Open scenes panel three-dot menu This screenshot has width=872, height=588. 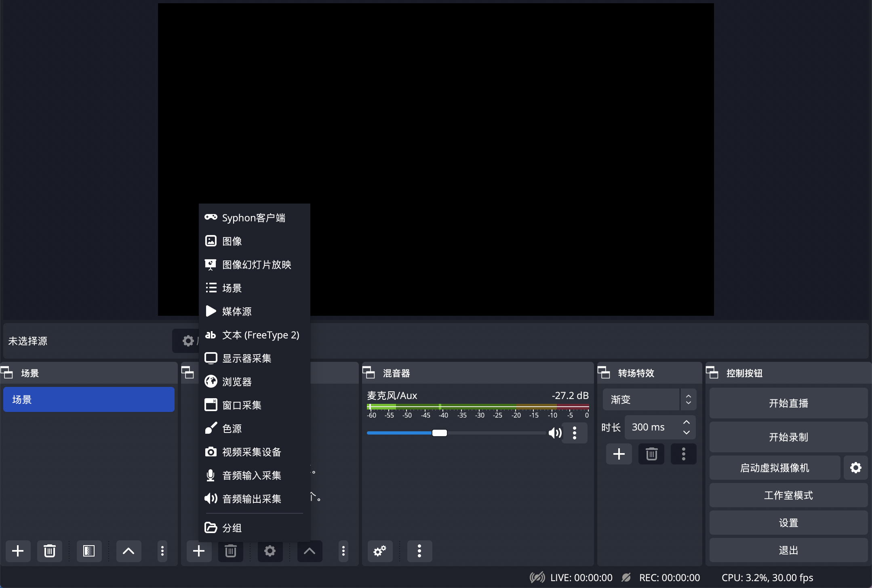tap(162, 551)
